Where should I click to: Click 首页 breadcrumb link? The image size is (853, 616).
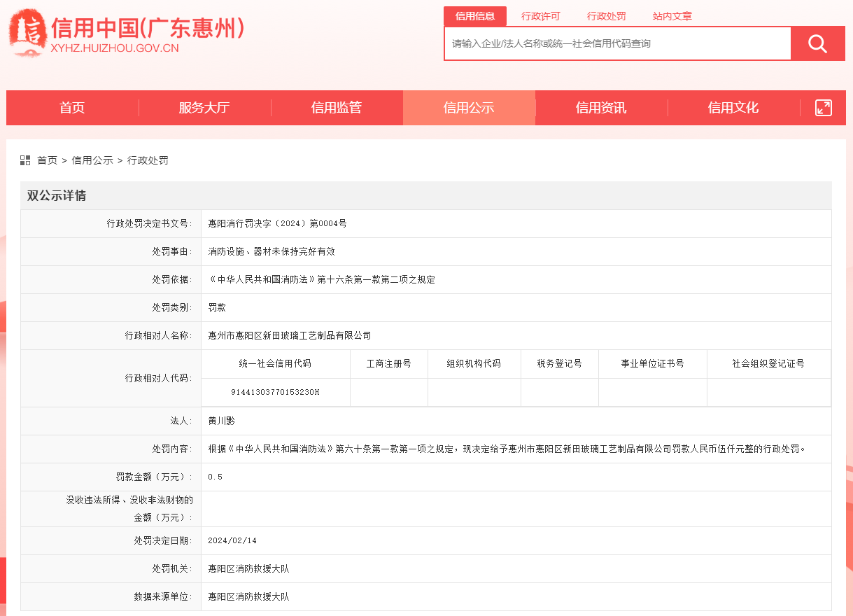(47, 160)
